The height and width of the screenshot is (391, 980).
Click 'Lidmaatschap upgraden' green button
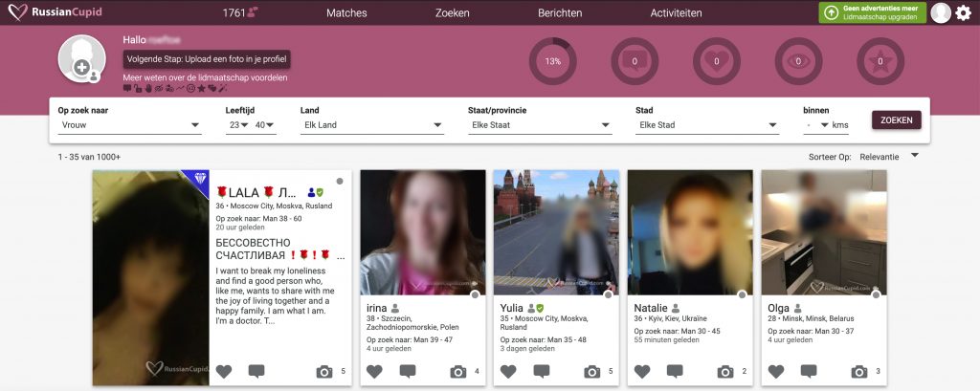[x=872, y=12]
